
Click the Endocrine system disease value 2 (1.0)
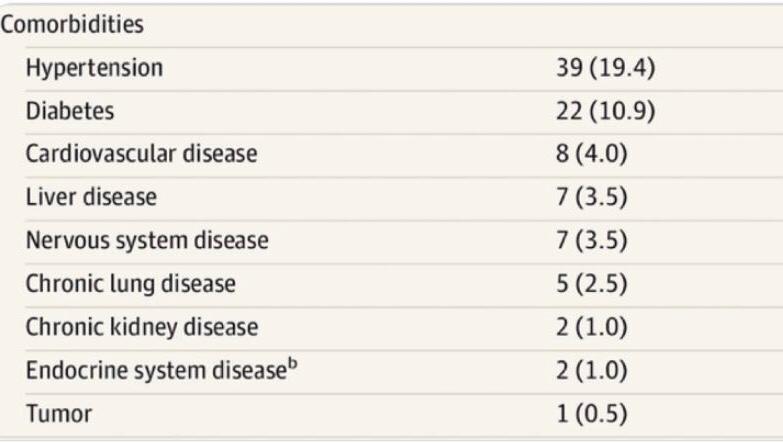(591, 370)
